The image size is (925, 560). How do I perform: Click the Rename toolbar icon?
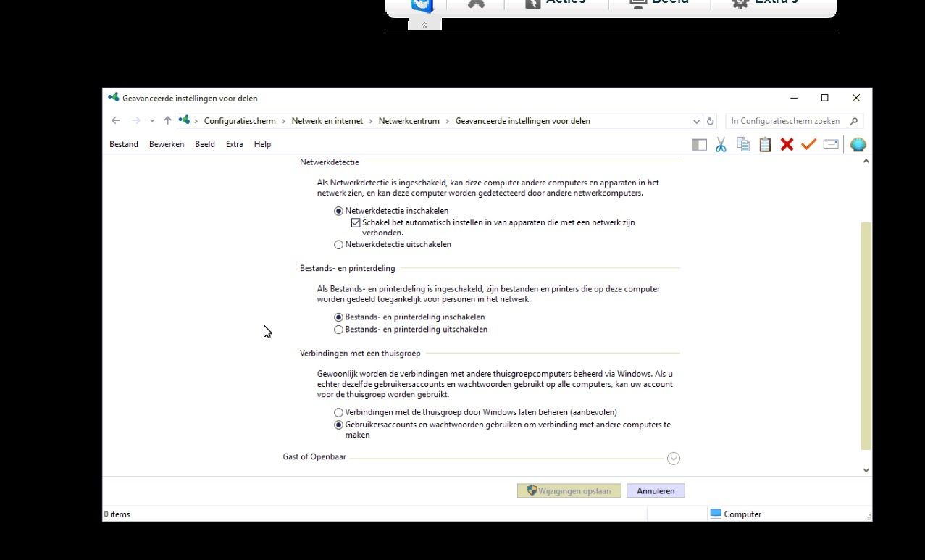[x=831, y=145]
